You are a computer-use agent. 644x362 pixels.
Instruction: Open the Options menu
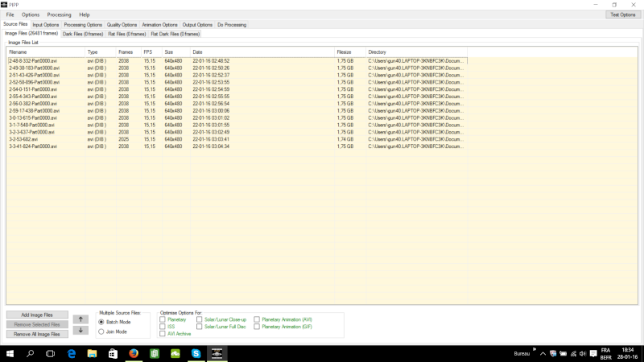pyautogui.click(x=31, y=14)
